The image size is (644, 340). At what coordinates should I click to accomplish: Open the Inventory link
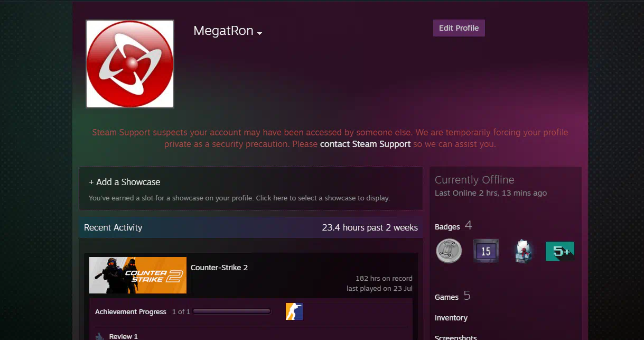pyautogui.click(x=451, y=318)
